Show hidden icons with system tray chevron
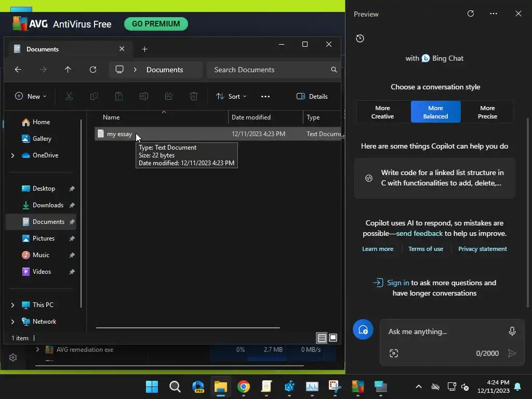This screenshot has width=532, height=399. pyautogui.click(x=419, y=387)
